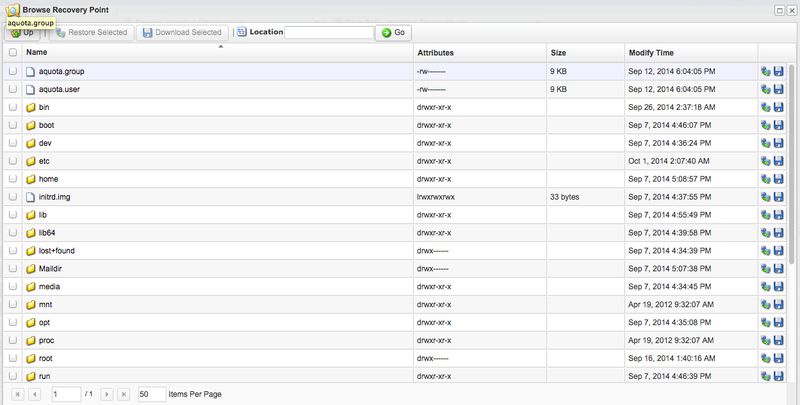Sort files by Modify Time column

(651, 52)
